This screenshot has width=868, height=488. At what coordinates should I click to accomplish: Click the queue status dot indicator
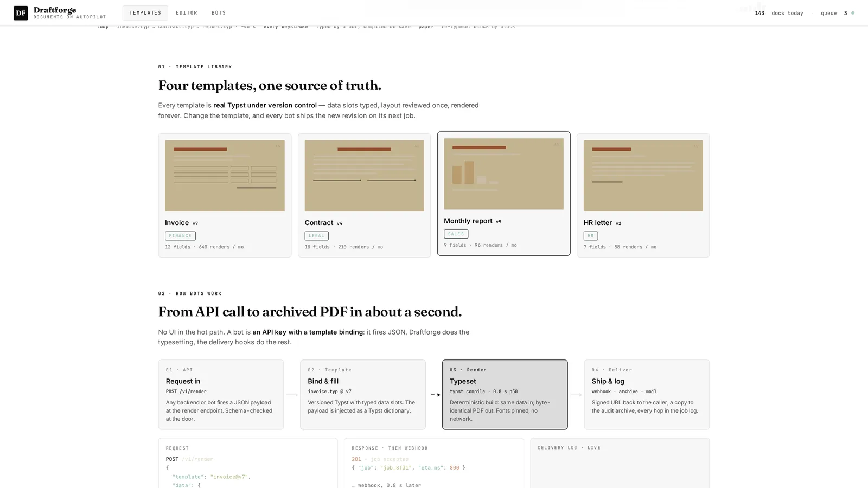click(853, 13)
